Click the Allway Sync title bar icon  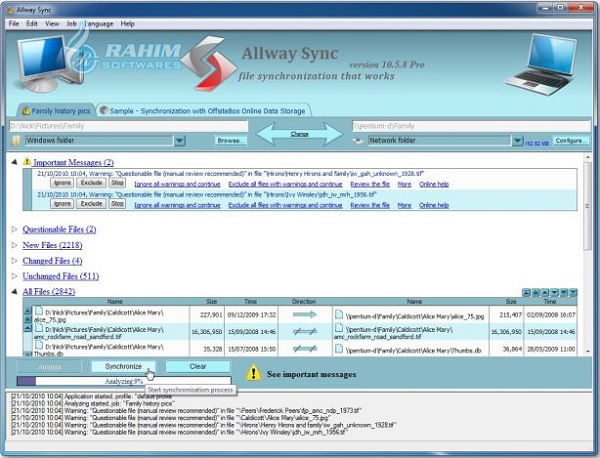point(10,10)
